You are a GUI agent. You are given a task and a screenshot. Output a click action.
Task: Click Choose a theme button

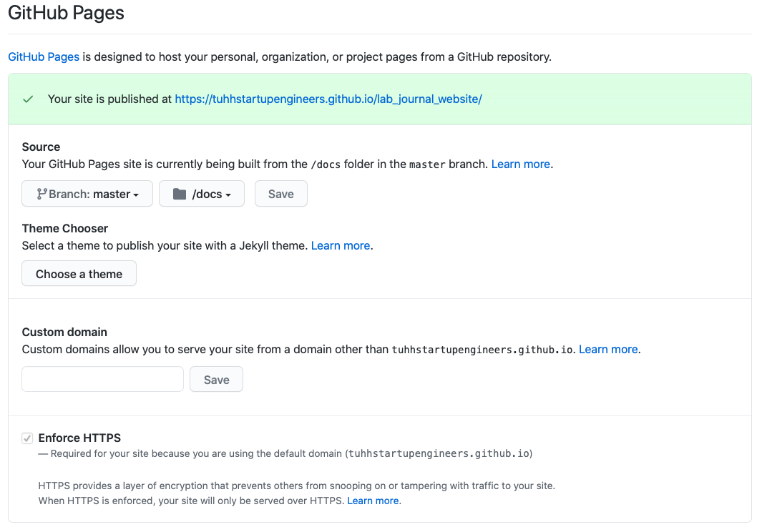[79, 274]
